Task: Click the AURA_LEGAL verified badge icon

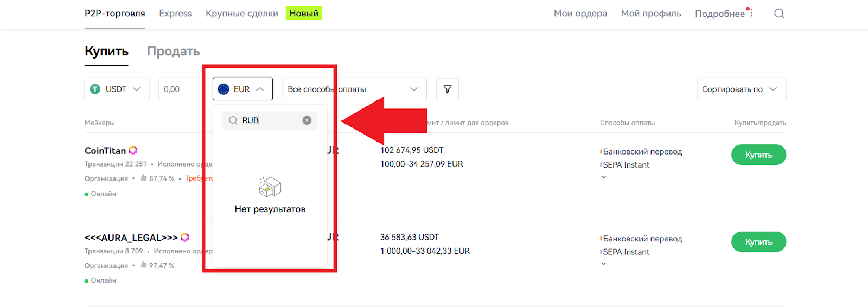Action: tap(185, 237)
